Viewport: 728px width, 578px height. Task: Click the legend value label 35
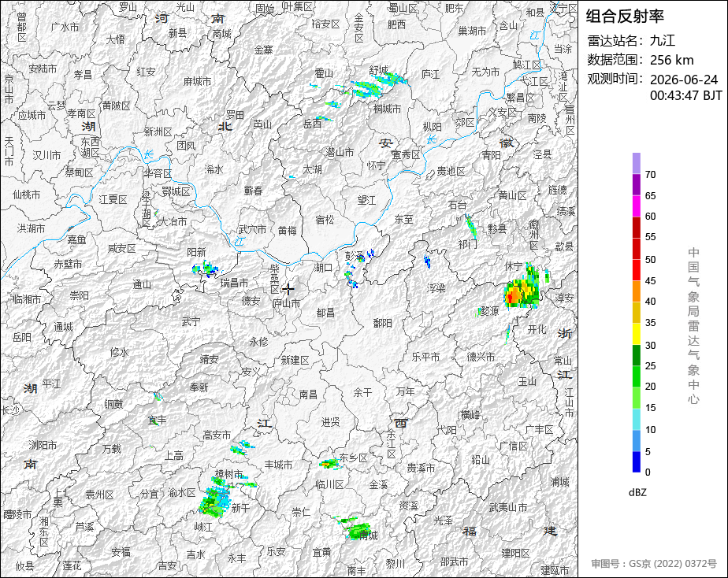650,322
